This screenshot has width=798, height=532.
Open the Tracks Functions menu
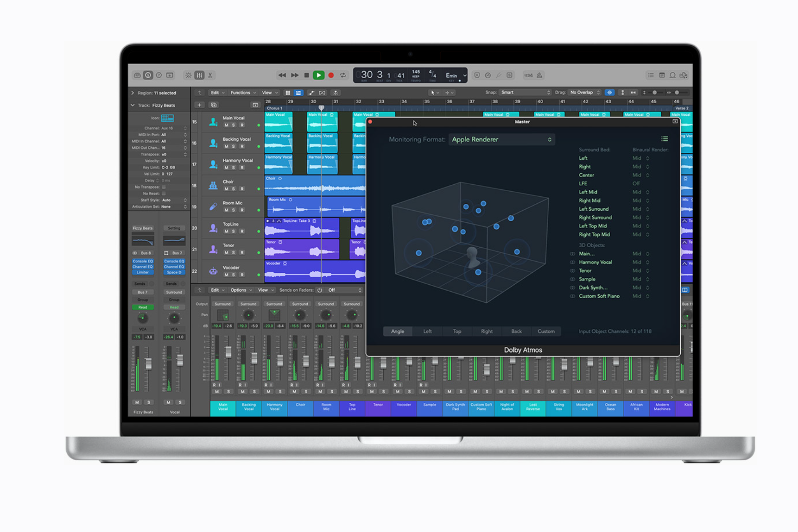[x=243, y=93]
